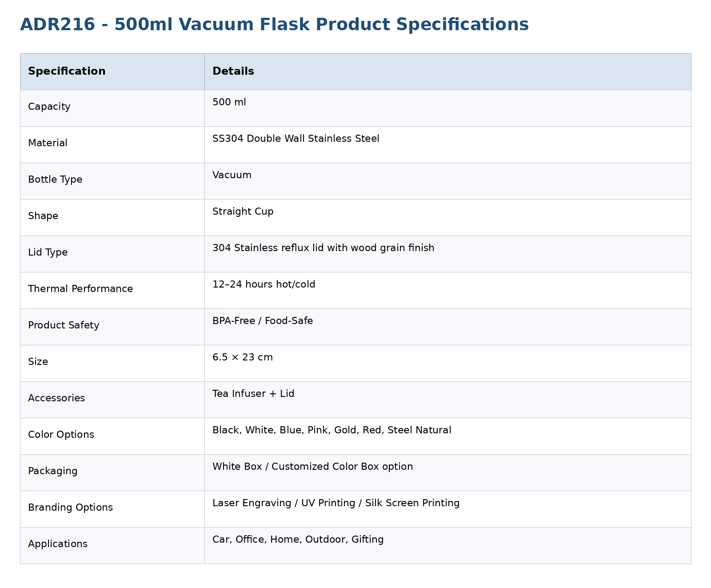The image size is (711, 588).
Task: Click the Applications row label
Action: click(x=58, y=544)
